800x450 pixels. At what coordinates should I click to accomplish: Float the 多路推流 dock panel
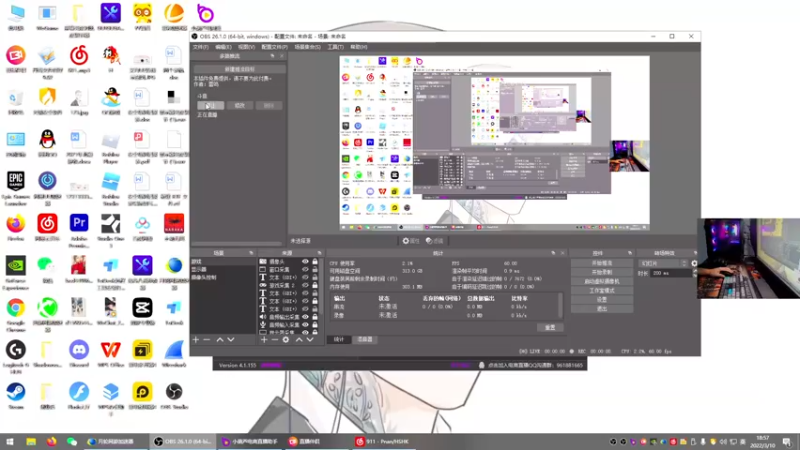[272, 56]
